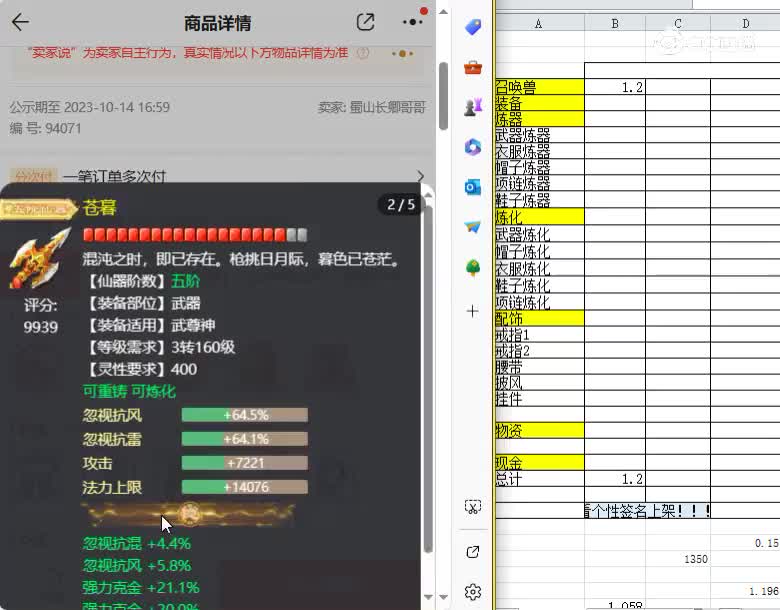
Task: Select the 总计 cell
Action: [x=539, y=479]
